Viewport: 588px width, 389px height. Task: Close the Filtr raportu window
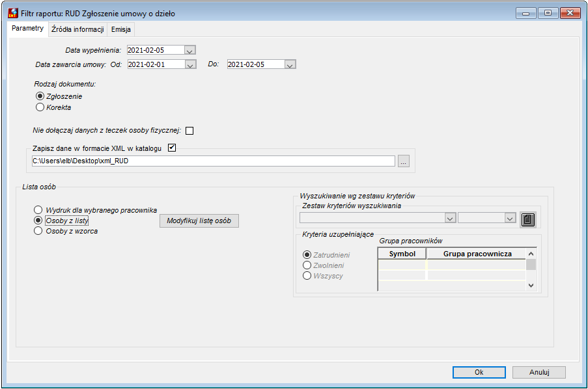click(570, 13)
